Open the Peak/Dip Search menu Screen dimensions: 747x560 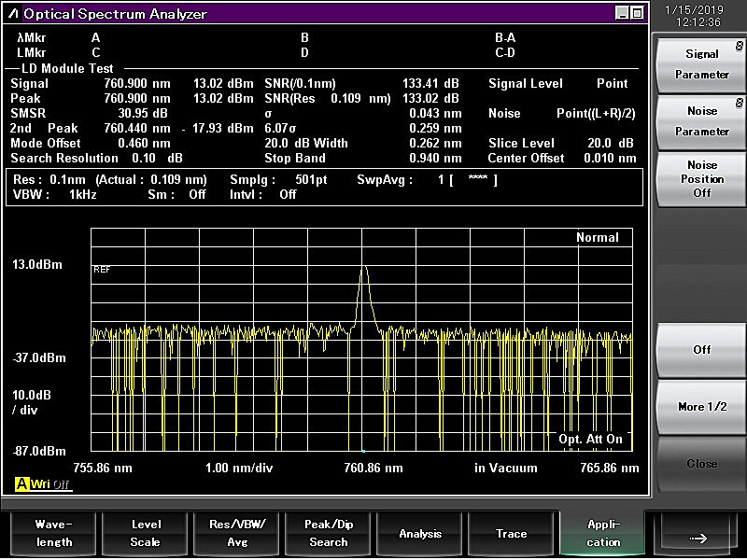328,533
